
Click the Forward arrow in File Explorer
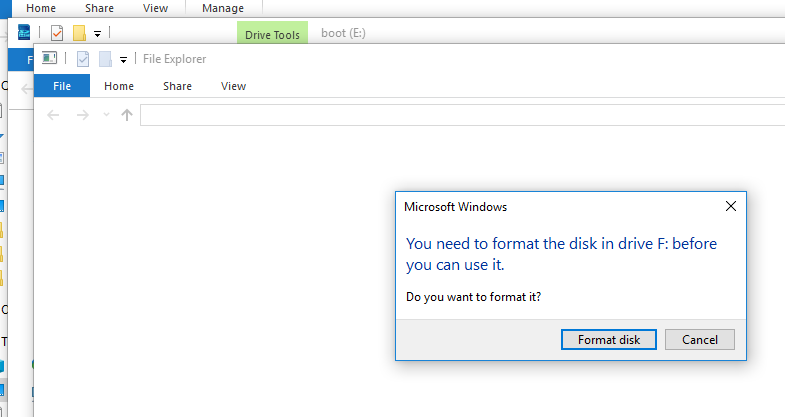(84, 115)
